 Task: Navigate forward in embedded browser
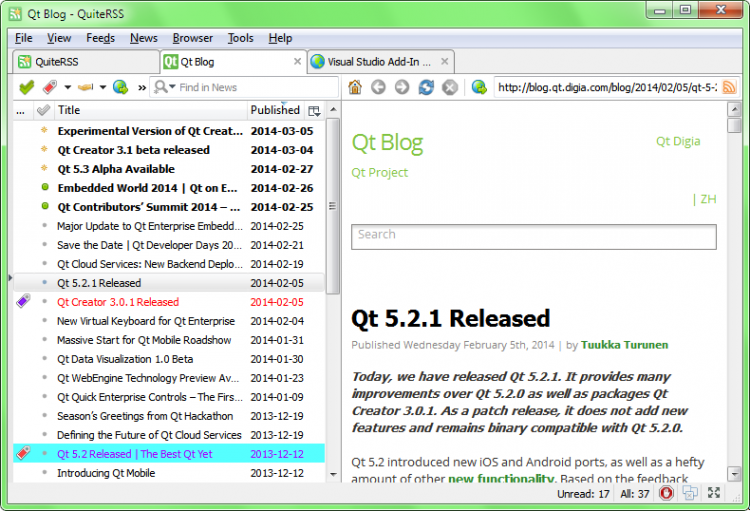point(402,87)
